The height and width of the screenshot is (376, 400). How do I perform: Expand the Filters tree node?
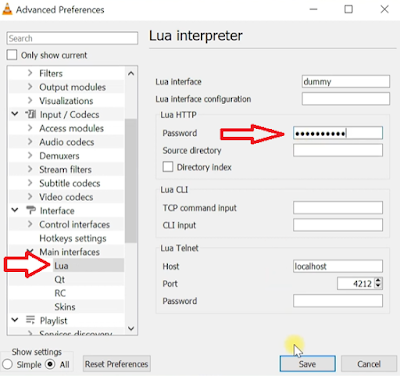click(x=30, y=73)
